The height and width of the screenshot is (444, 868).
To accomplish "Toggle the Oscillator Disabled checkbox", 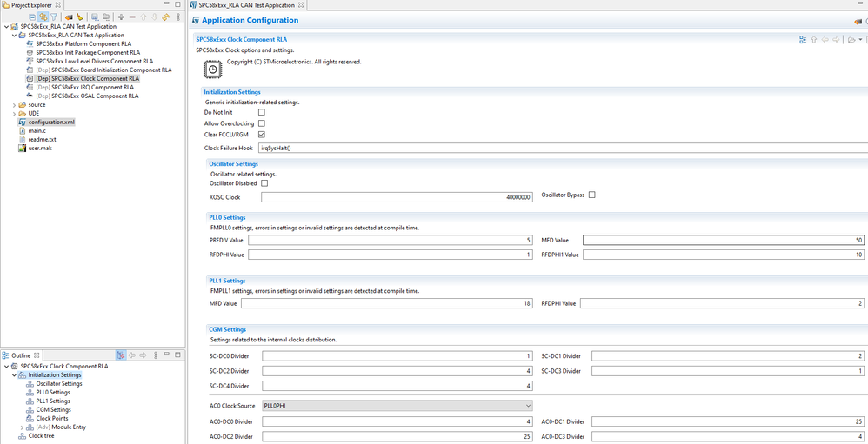I will (264, 183).
